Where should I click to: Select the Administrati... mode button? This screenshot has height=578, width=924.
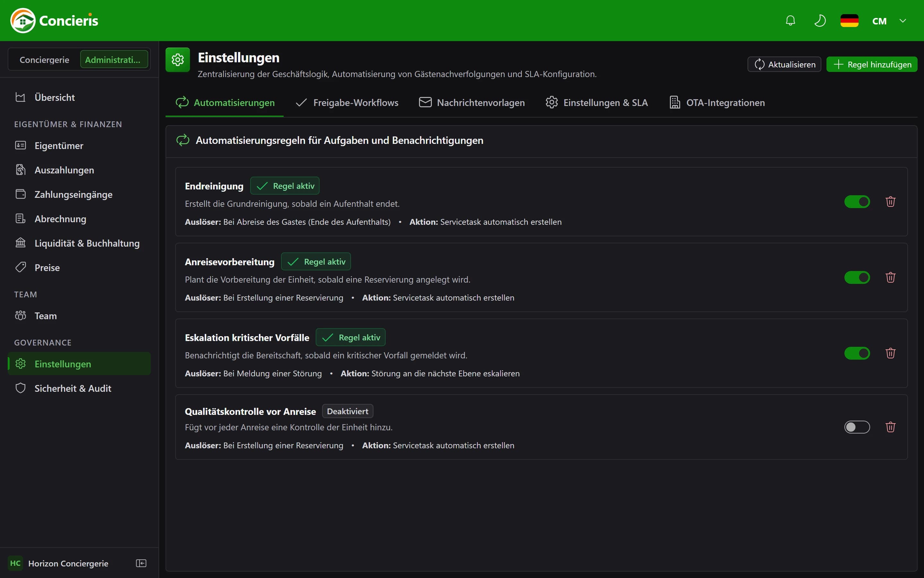114,60
